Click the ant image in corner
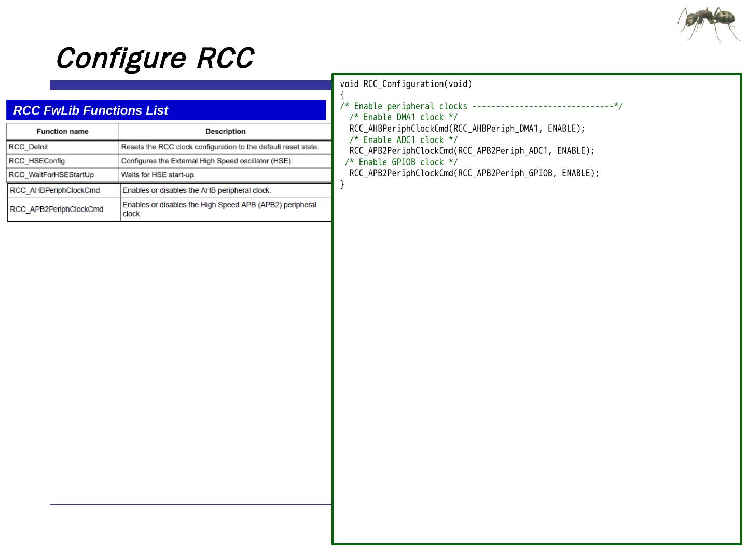This screenshot has width=747, height=560. click(x=709, y=24)
